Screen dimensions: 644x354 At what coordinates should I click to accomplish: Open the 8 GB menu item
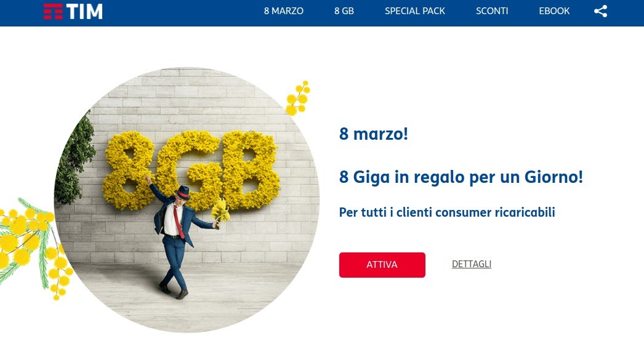point(344,11)
